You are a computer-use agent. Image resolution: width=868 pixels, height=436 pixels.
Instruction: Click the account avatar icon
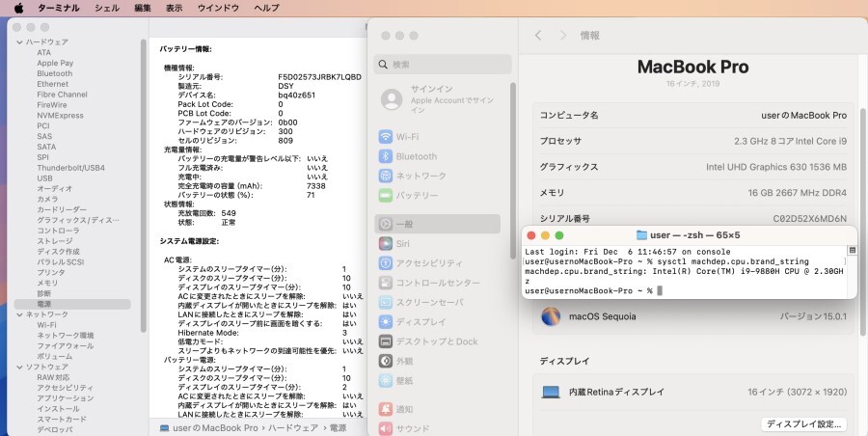coord(392,99)
